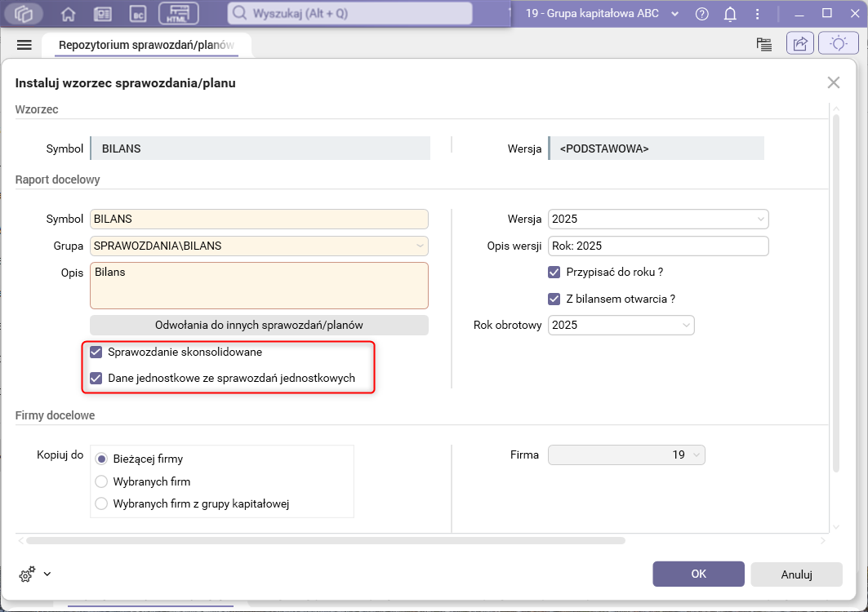Switch to Repozytorium sprawozdań/planów tab
This screenshot has width=868, height=612.
(x=147, y=45)
